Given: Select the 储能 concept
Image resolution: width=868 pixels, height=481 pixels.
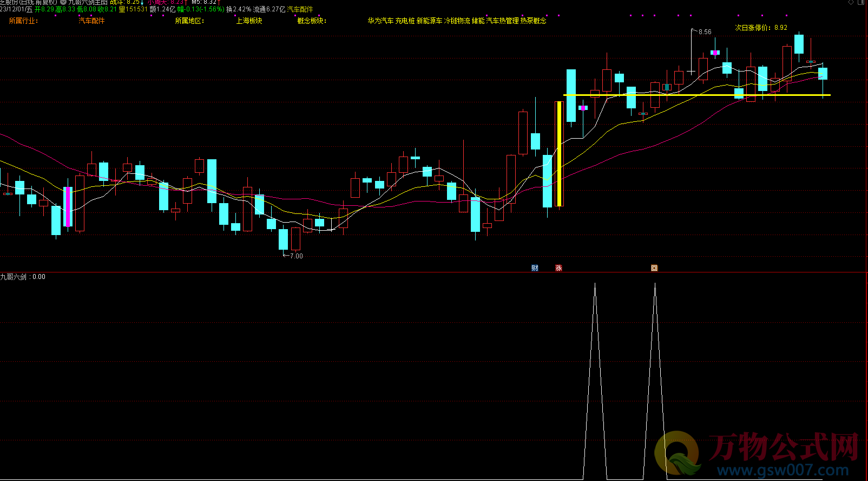Looking at the screenshot, I should click(x=478, y=21).
